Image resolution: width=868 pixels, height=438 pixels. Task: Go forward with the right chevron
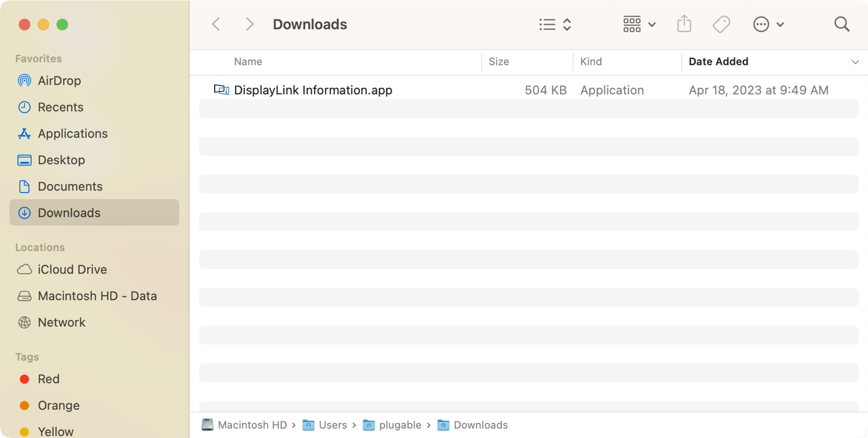coord(249,24)
